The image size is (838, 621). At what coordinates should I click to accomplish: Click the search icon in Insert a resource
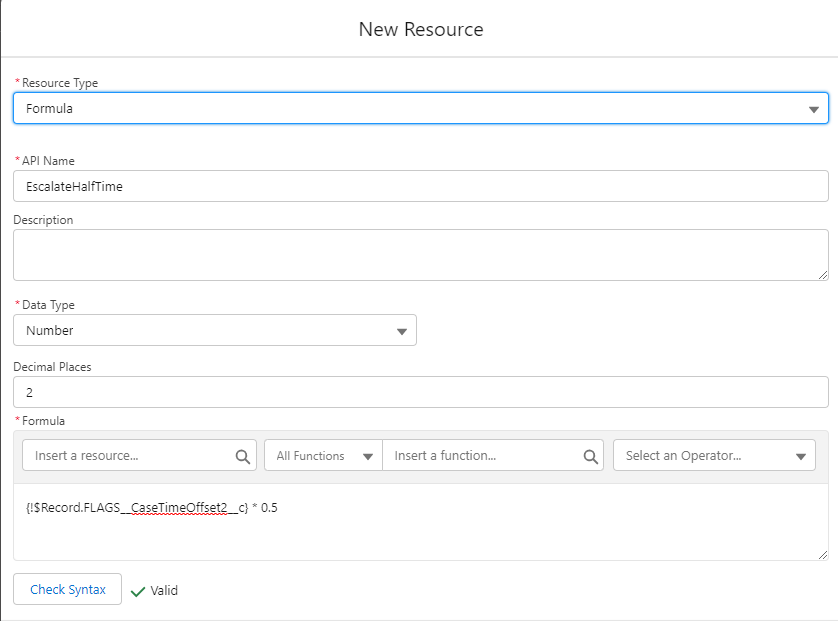click(243, 456)
